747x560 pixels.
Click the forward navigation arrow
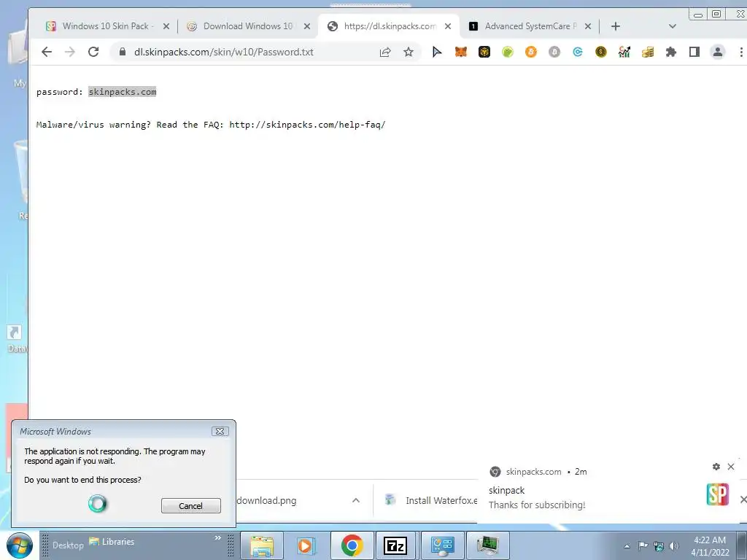tap(69, 52)
